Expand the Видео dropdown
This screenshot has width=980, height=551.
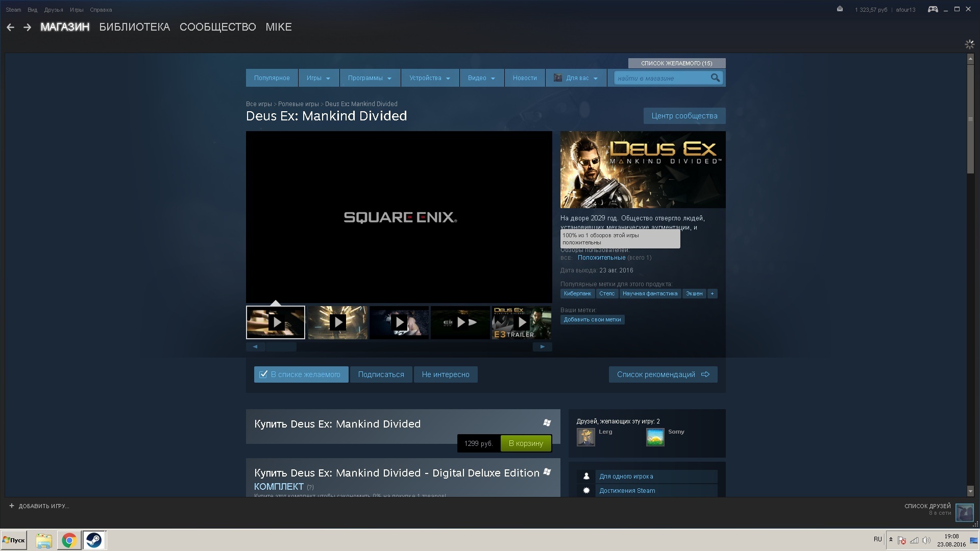(482, 78)
